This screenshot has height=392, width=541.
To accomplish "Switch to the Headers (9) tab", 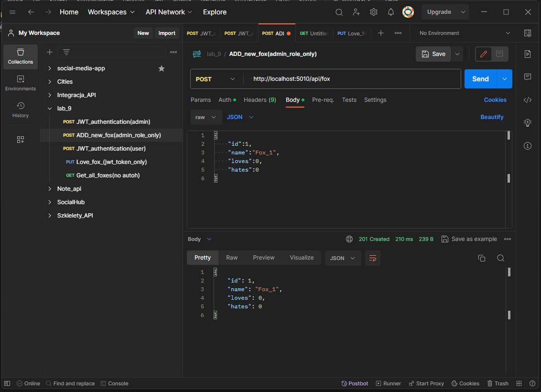I will 260,100.
